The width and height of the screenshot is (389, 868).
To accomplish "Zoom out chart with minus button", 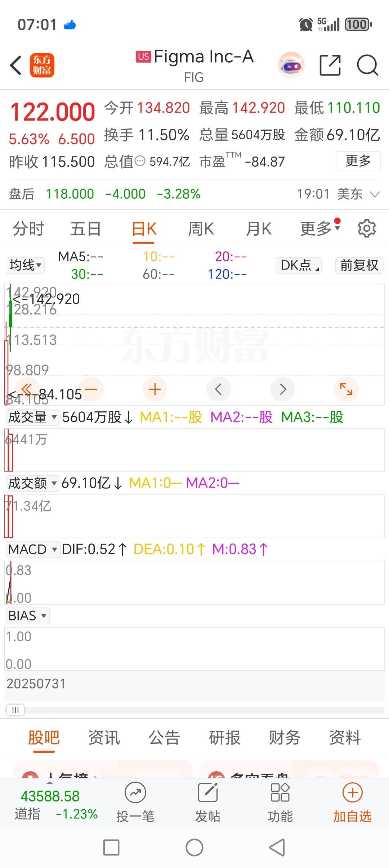I will 91,389.
